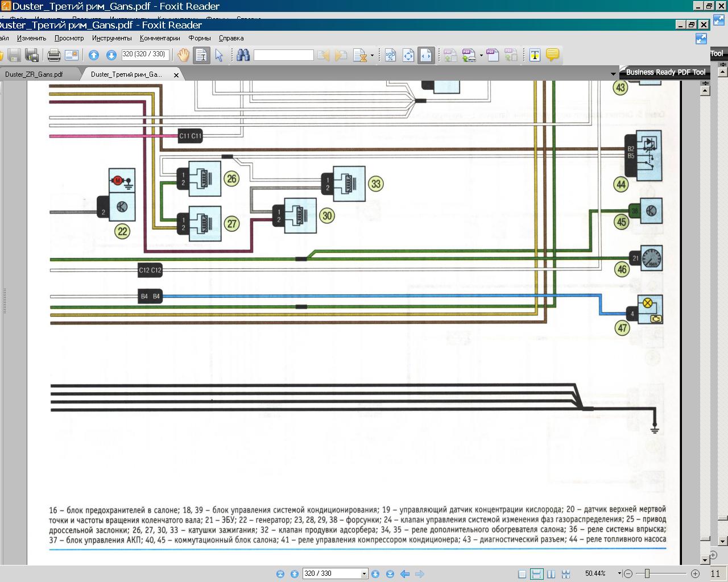Viewport: 728px width, 582px height.
Task: Select the Typewriter tool
Action: [x=535, y=55]
